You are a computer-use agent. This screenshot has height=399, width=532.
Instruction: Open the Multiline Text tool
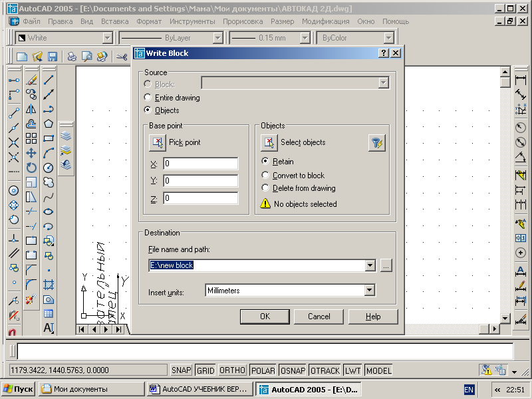click(x=49, y=328)
